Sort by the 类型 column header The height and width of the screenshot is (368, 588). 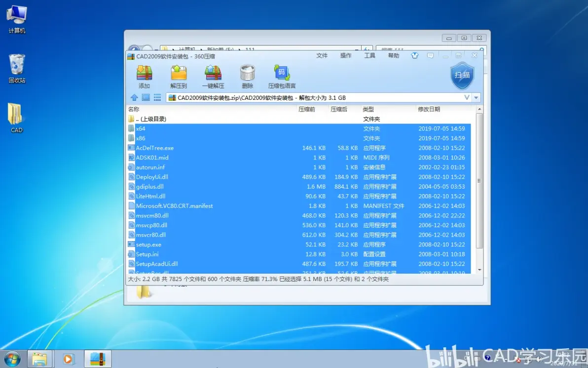pyautogui.click(x=368, y=109)
